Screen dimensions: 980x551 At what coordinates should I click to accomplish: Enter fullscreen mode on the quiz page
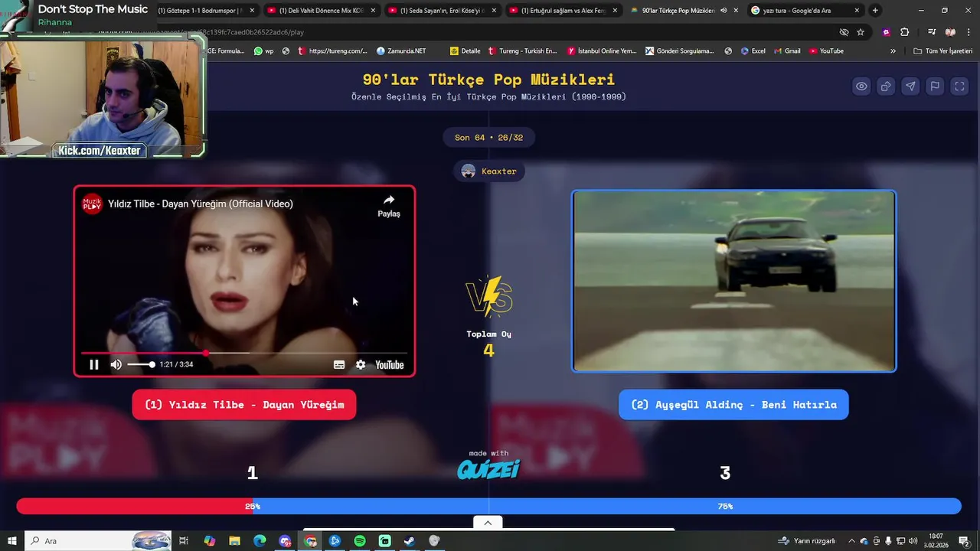tap(959, 86)
